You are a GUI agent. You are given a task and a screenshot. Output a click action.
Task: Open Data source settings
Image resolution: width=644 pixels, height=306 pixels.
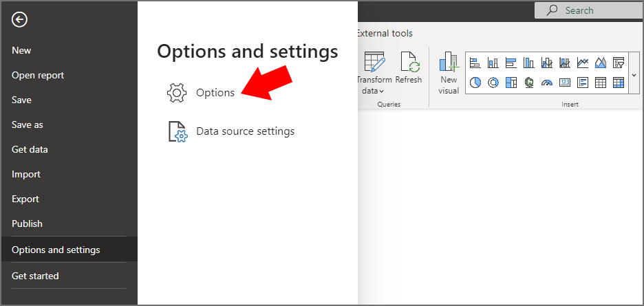point(230,131)
